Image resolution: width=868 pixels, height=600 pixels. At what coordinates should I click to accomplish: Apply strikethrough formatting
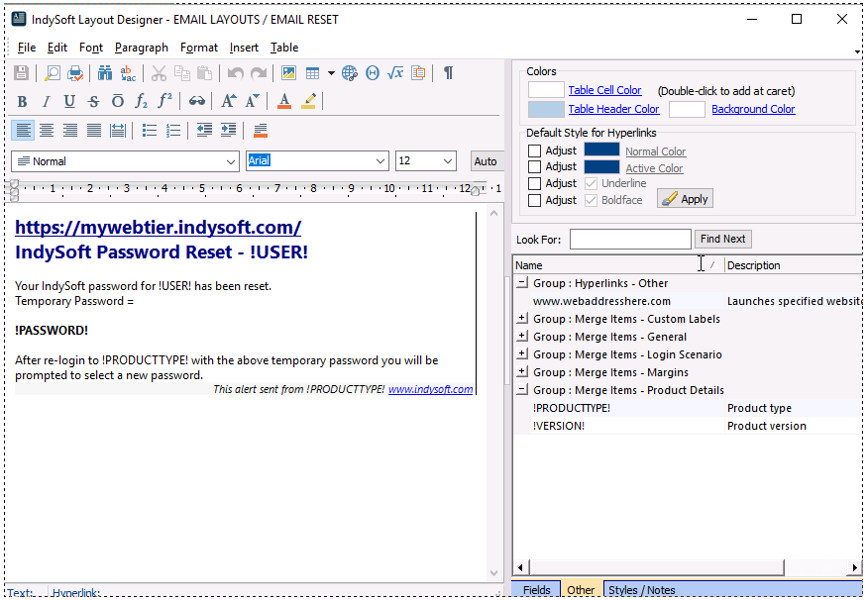coord(93,101)
